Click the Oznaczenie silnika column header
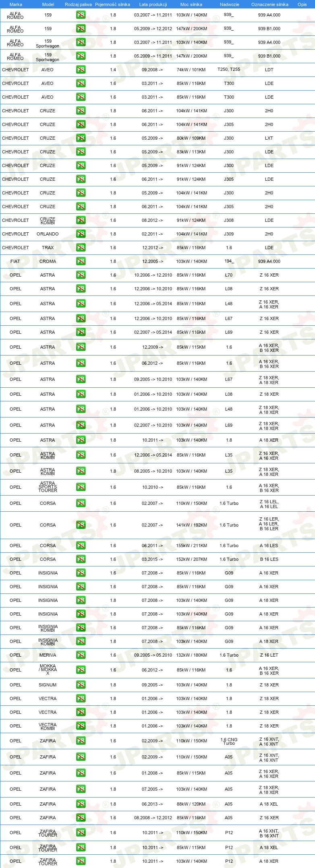315x868 pixels. (270, 4)
